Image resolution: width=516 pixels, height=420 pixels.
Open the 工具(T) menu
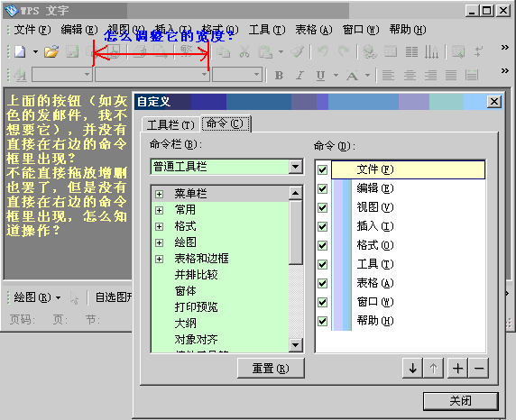point(267,30)
